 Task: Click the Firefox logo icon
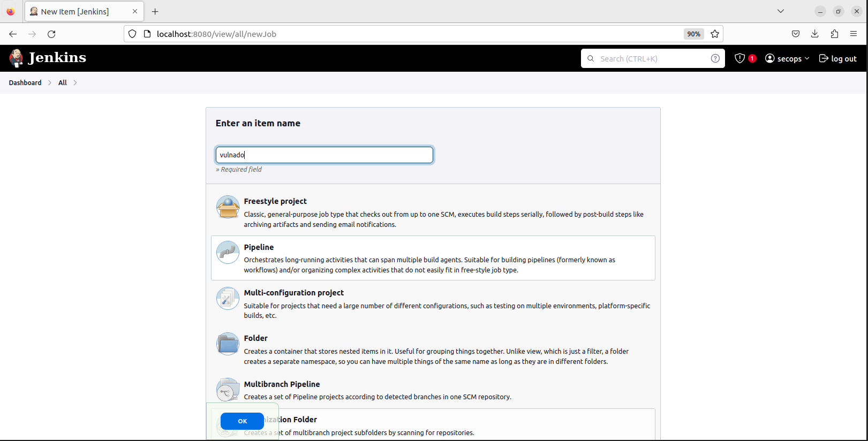pos(11,11)
